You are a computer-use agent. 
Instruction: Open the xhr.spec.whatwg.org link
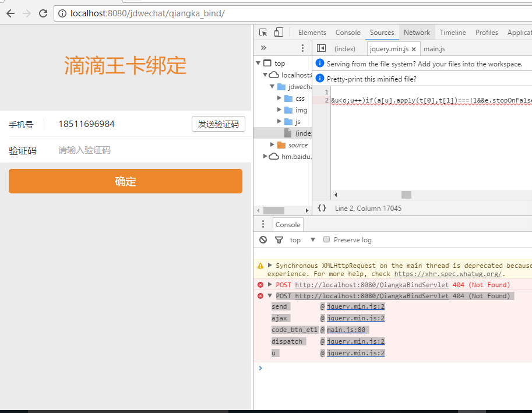[448, 274]
